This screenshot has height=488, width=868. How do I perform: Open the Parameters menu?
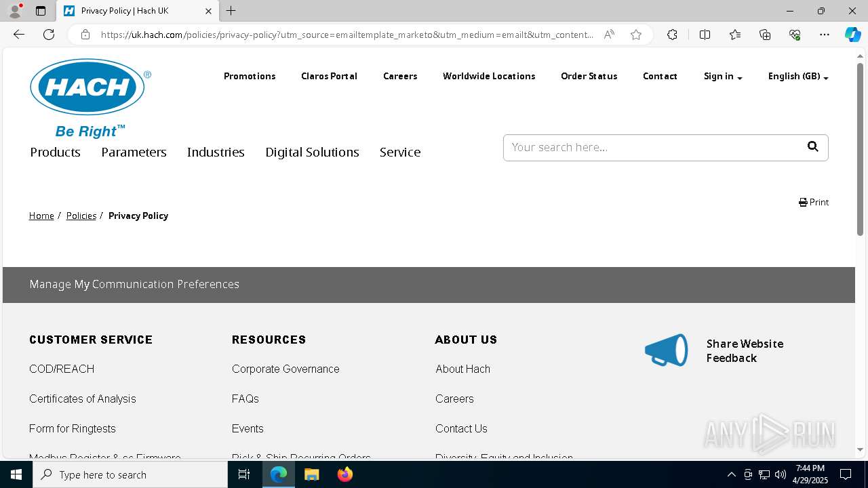click(134, 152)
